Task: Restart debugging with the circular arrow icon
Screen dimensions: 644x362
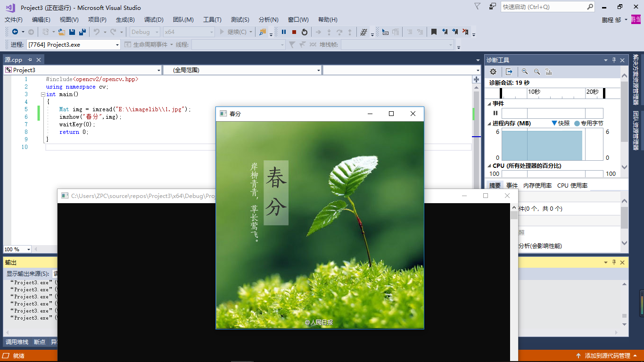Action: click(x=305, y=32)
